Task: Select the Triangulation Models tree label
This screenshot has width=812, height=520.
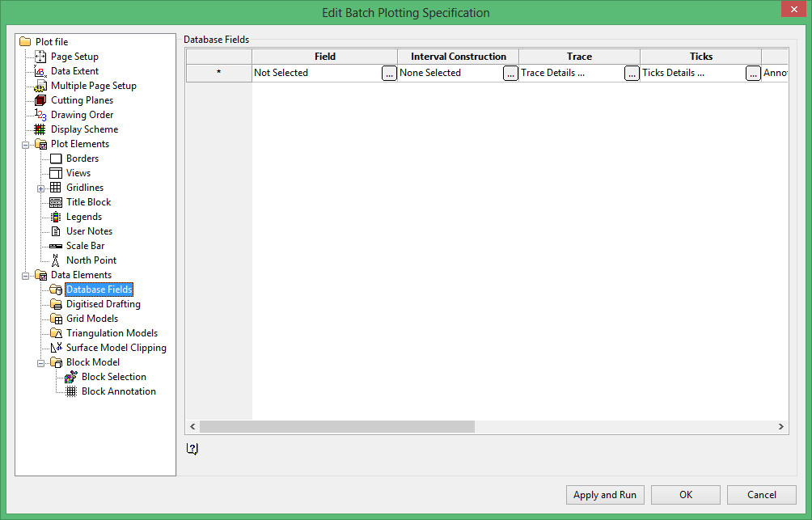Action: pyautogui.click(x=112, y=333)
